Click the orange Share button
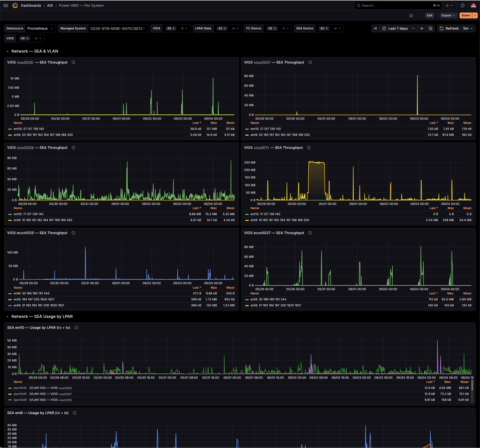Viewport: 480px width, 448px height. tap(466, 15)
